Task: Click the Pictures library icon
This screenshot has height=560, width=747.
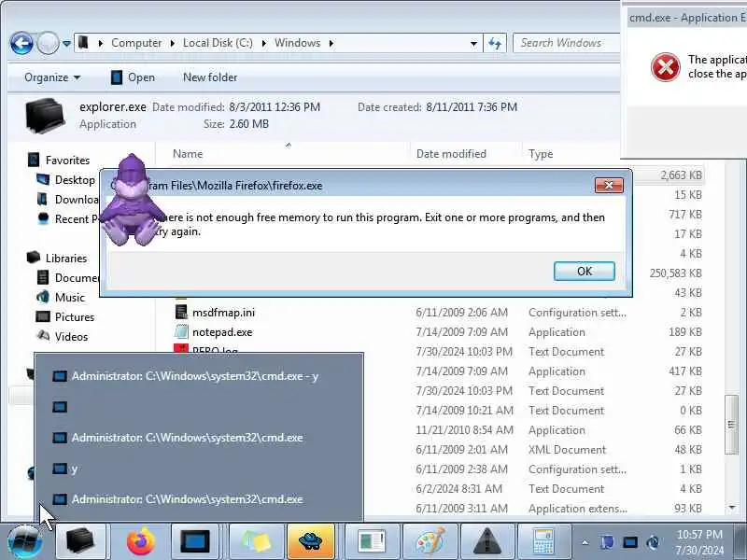Action: (43, 316)
